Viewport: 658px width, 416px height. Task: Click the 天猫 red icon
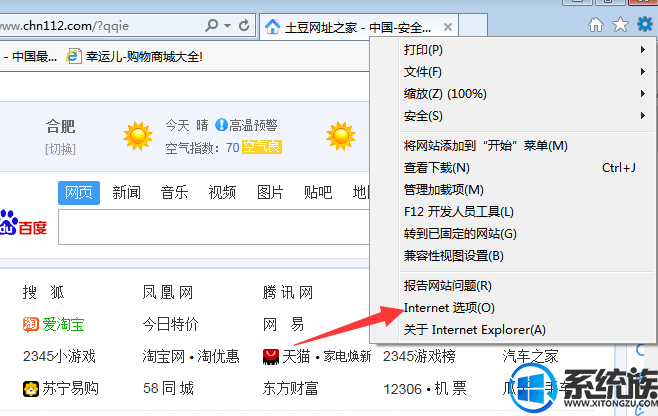[271, 357]
